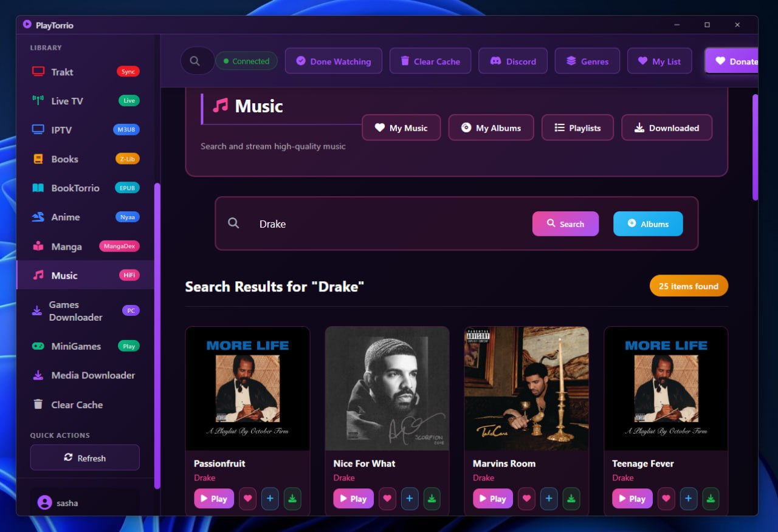The width and height of the screenshot is (778, 532).
Task: Click the magnifier icon in top bar
Action: pos(195,61)
